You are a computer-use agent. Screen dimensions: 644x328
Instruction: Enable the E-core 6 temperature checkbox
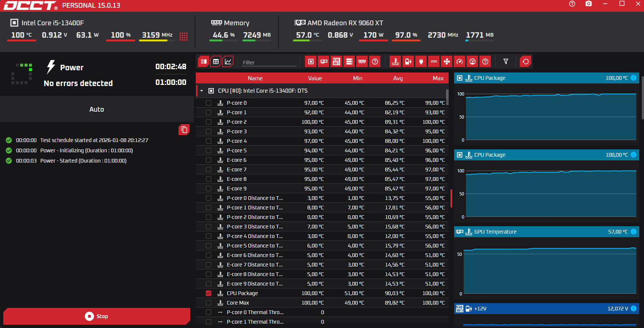209,160
